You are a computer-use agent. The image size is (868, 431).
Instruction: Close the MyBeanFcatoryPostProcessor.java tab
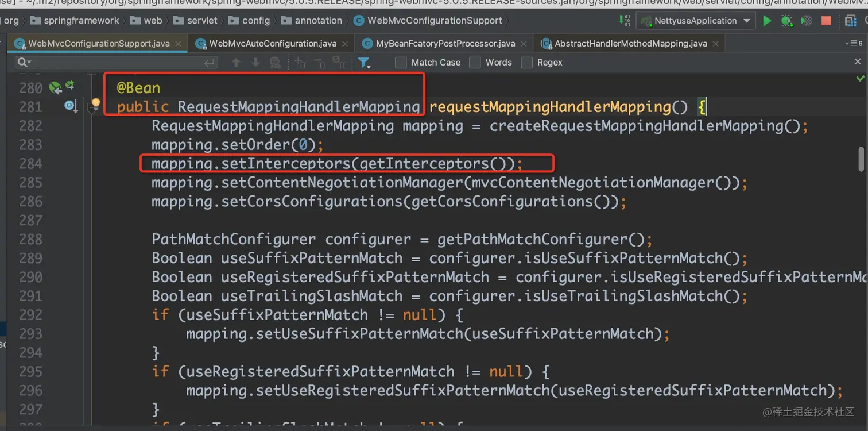pyautogui.click(x=525, y=44)
